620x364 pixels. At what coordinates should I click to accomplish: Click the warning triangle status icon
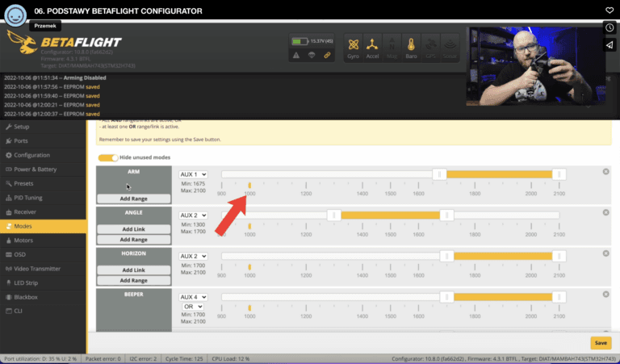click(296, 56)
